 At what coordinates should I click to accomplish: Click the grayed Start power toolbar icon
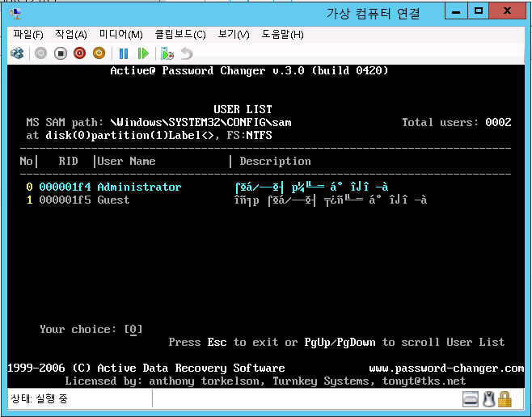40,53
